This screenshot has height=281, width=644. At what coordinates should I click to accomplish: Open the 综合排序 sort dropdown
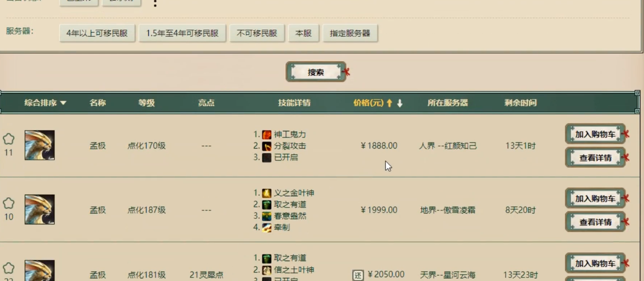(x=45, y=103)
